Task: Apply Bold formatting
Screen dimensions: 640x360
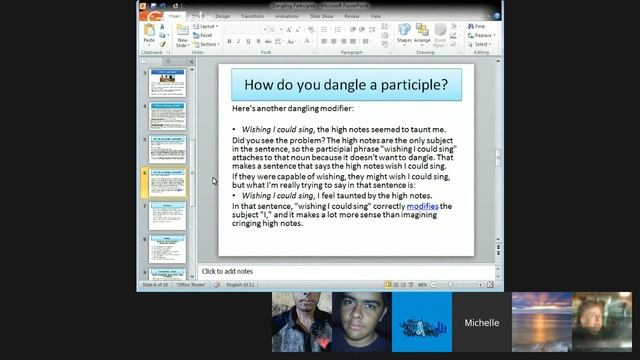Action: 229,41
